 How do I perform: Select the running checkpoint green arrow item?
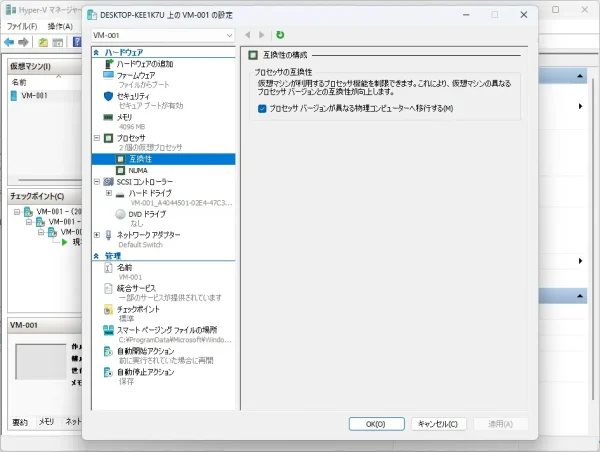click(x=65, y=242)
